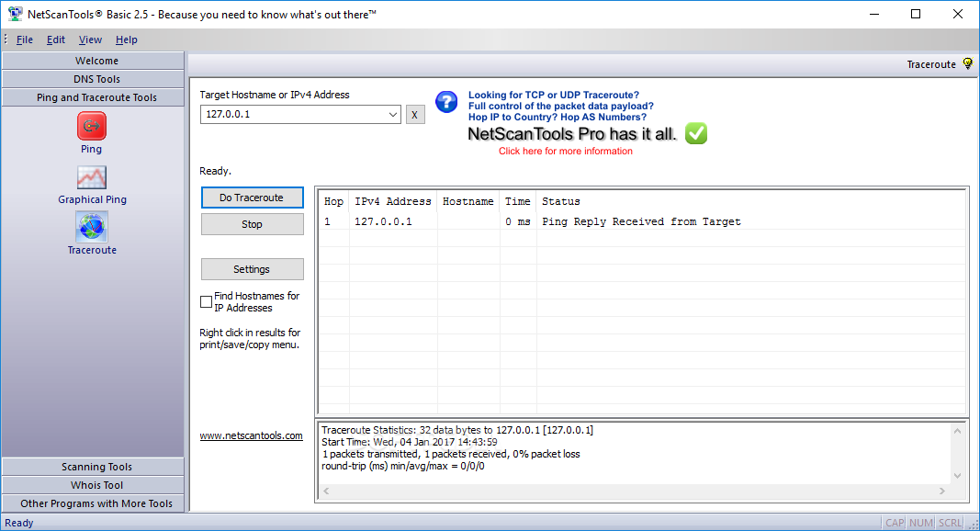Click the lightbulb tip icon next to Traceroute

(x=967, y=63)
